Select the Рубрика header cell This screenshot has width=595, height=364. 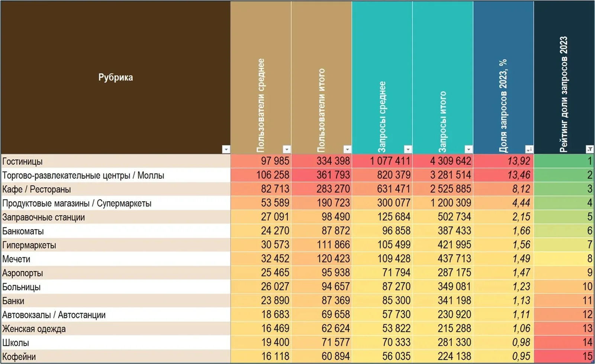coord(116,77)
